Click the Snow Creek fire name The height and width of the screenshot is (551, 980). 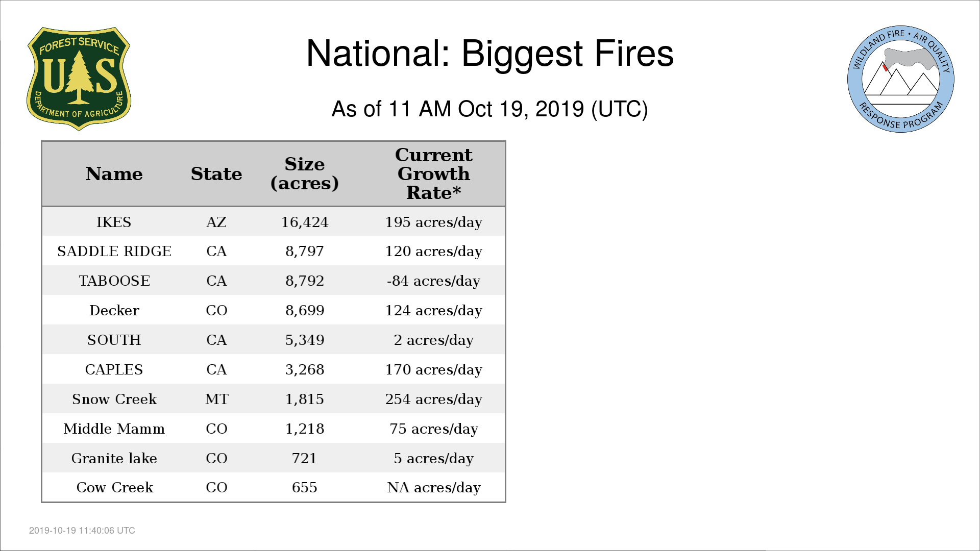[114, 399]
